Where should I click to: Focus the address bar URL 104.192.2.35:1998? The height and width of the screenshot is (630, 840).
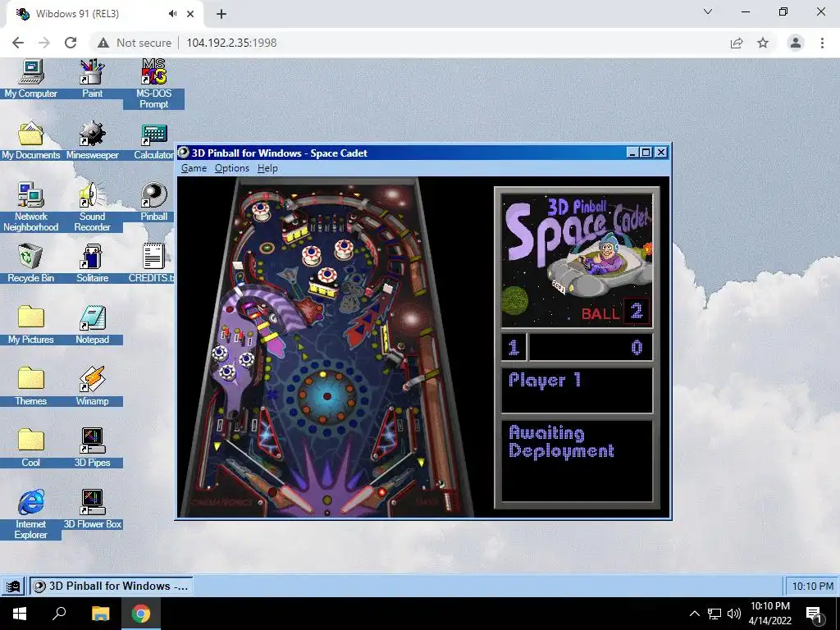pyautogui.click(x=231, y=43)
